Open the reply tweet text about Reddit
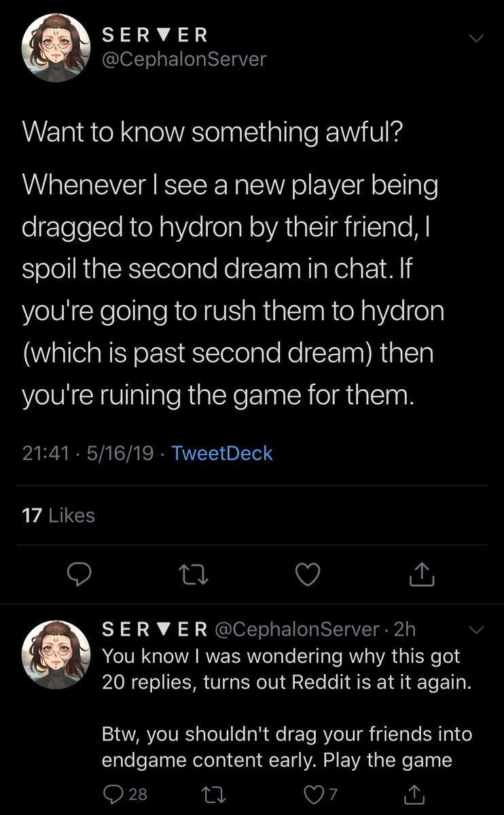This screenshot has width=504, height=815. click(287, 708)
